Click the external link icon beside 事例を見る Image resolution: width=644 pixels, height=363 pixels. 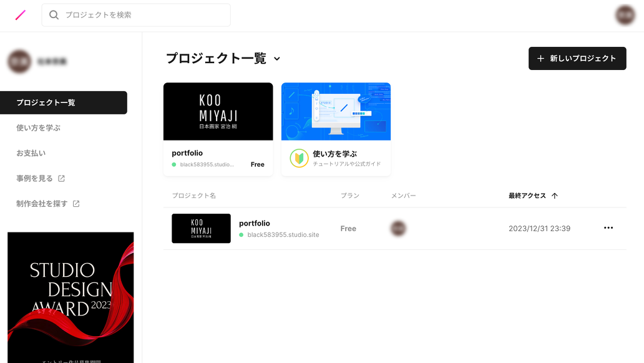[61, 179]
